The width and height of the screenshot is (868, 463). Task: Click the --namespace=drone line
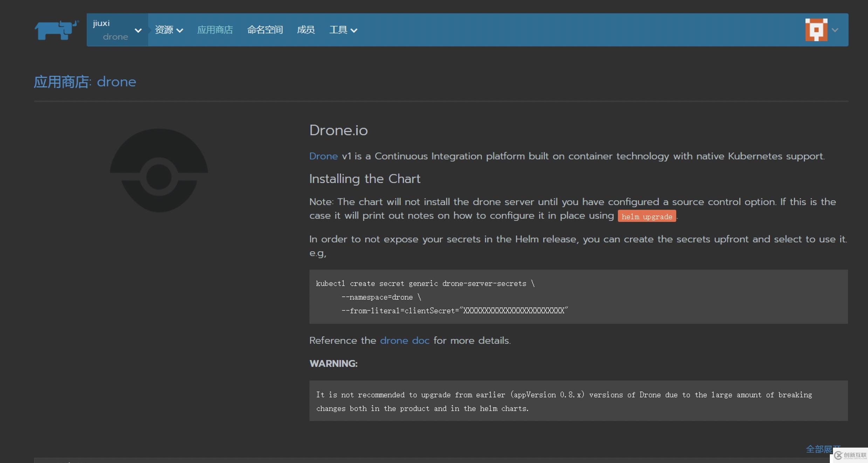click(x=381, y=297)
